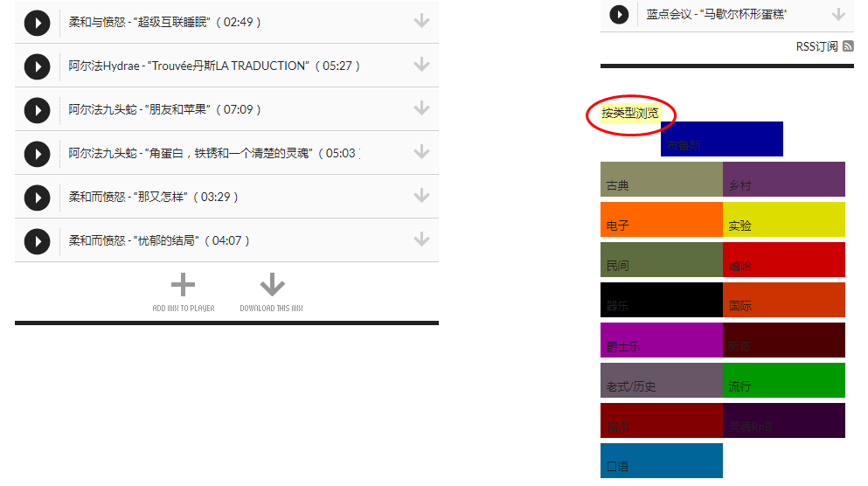Download the track "朋友和苹果" via its arrow
Screen dimensions: 868x486
[422, 108]
